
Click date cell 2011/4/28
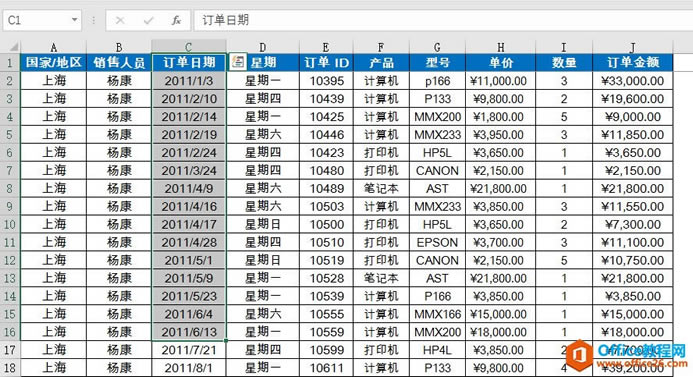coord(189,242)
